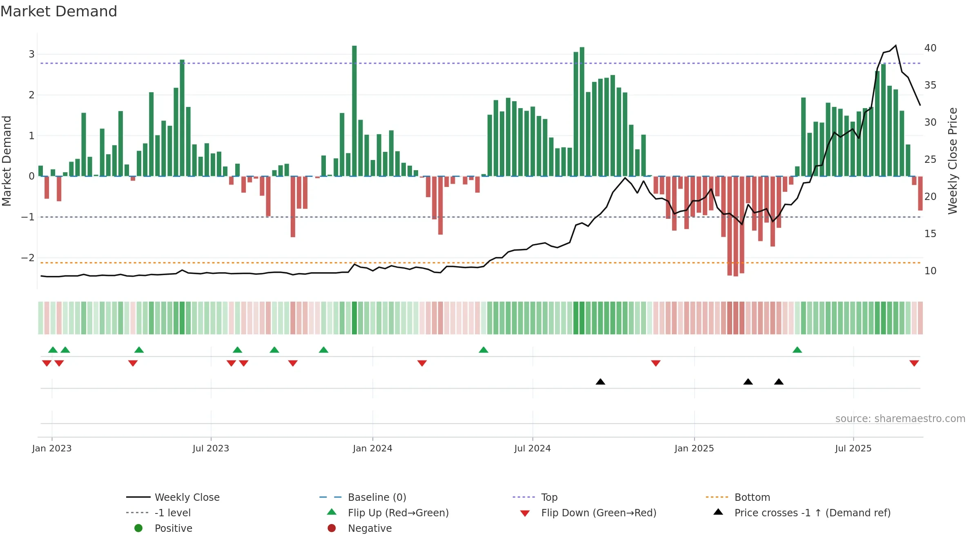
Task: Click the Weekly Close legend line
Action: click(138, 497)
